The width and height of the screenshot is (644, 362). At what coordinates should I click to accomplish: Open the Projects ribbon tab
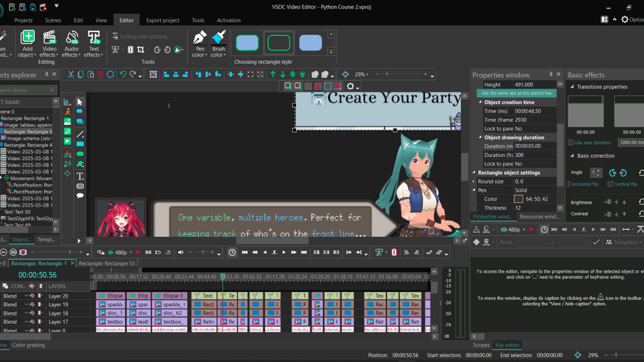click(23, 20)
